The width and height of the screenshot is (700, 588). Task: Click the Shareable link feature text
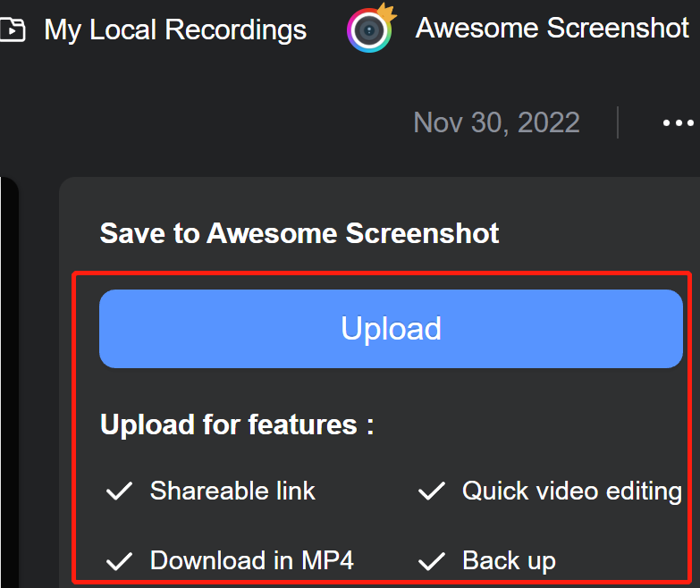click(232, 491)
